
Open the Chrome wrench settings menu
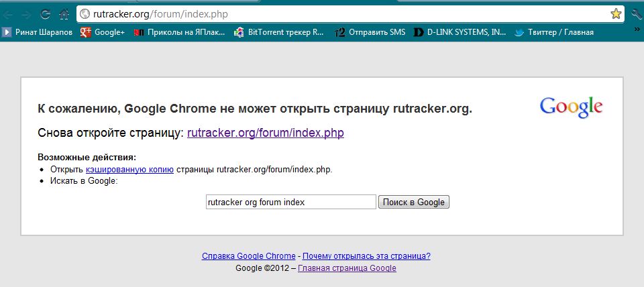click(637, 14)
